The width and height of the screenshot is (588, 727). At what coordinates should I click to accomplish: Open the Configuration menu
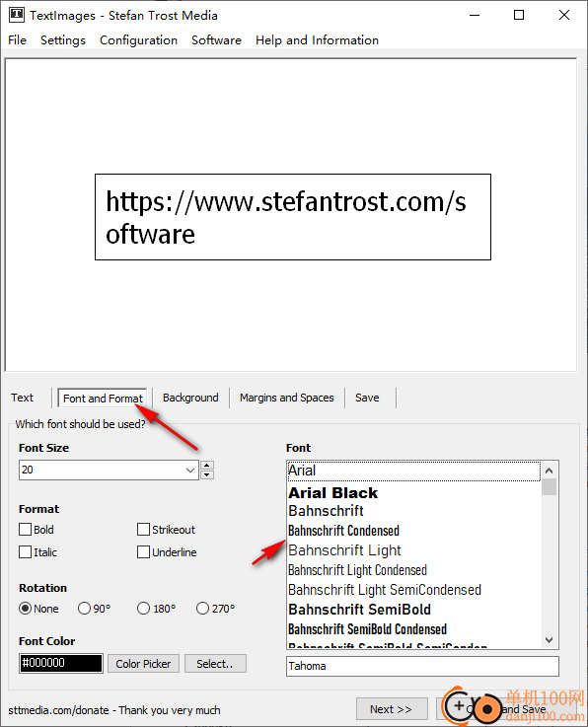click(x=139, y=40)
